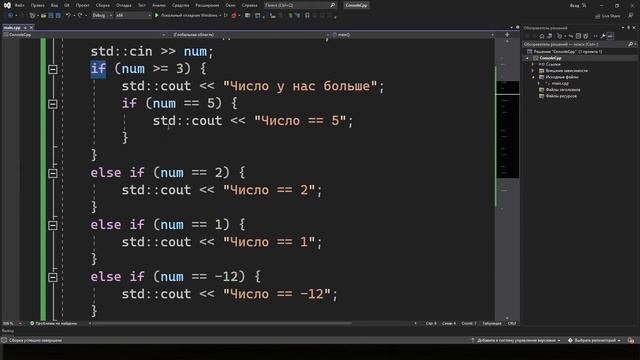Click the Redo toolbar icon
The width and height of the screenshot is (640, 360).
[80, 16]
